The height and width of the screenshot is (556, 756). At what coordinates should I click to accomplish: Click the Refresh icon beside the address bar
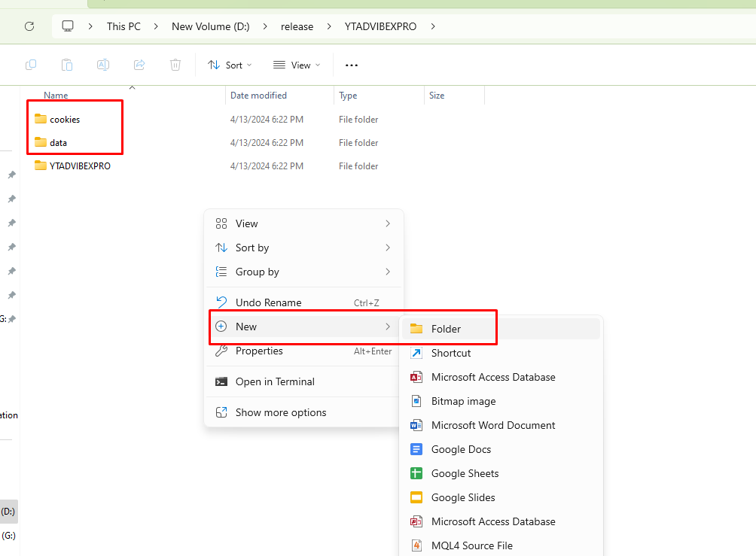[29, 26]
